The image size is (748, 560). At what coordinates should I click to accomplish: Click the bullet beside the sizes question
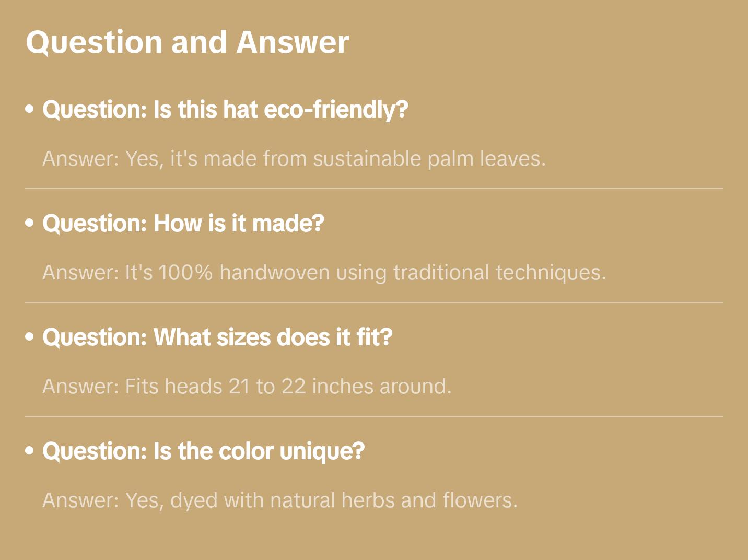pos(30,337)
